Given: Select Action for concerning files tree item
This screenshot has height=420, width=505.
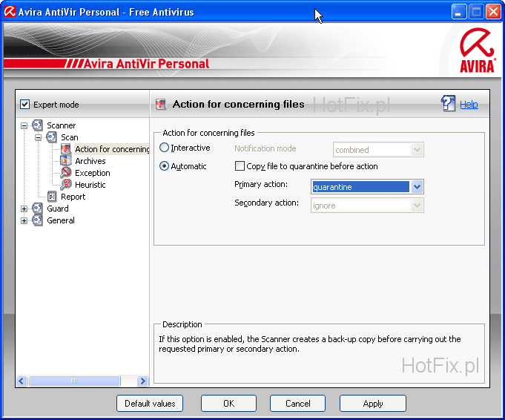Looking at the screenshot, I should tap(111, 149).
